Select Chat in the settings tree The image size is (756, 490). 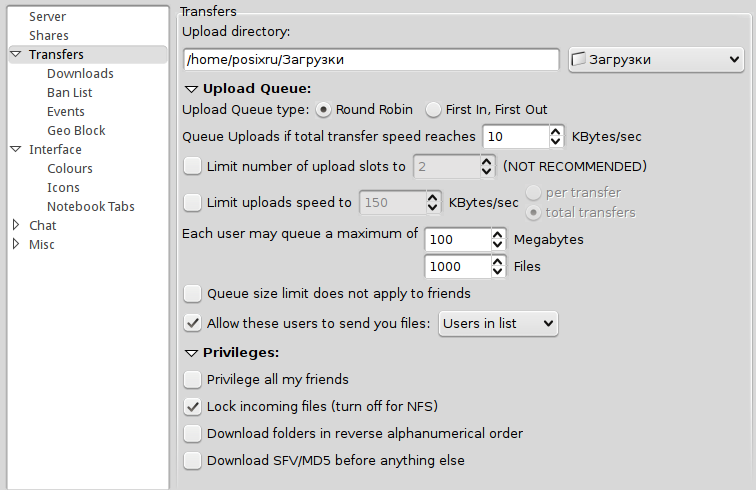coord(43,226)
